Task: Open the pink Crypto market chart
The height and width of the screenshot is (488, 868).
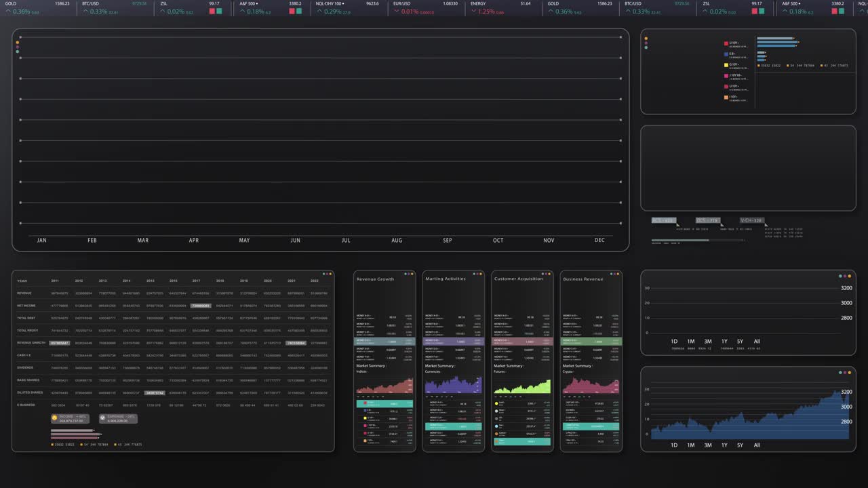Action: click(x=591, y=386)
